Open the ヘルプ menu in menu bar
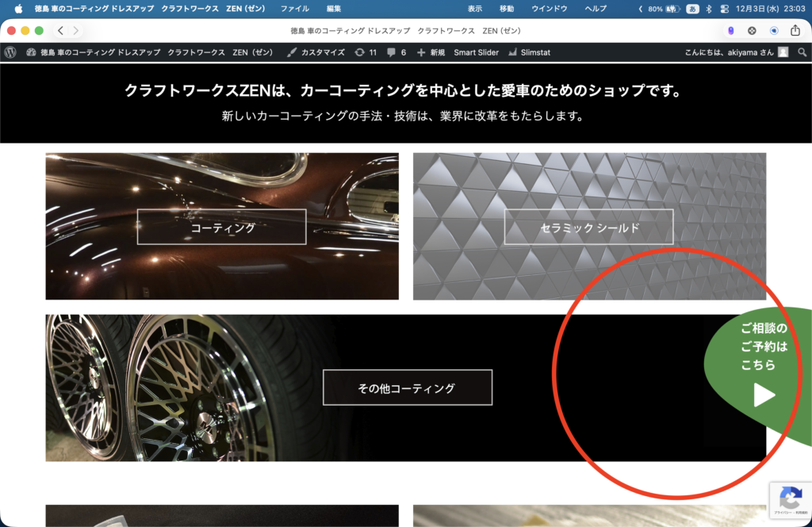This screenshot has width=812, height=527. pyautogui.click(x=595, y=9)
